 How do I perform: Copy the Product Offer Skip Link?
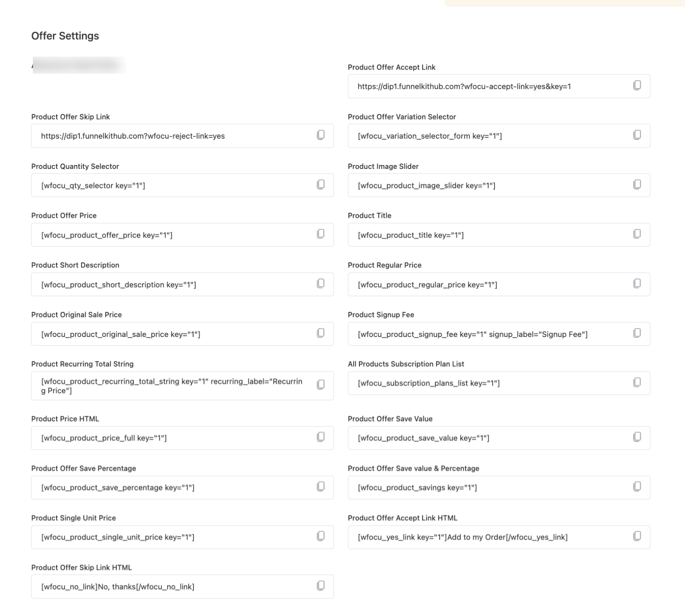(x=320, y=135)
